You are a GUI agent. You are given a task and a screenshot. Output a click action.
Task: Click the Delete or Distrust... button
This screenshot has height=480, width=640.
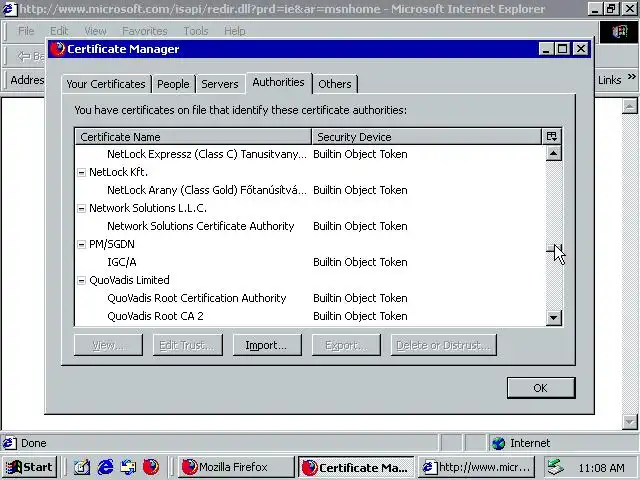pos(444,345)
